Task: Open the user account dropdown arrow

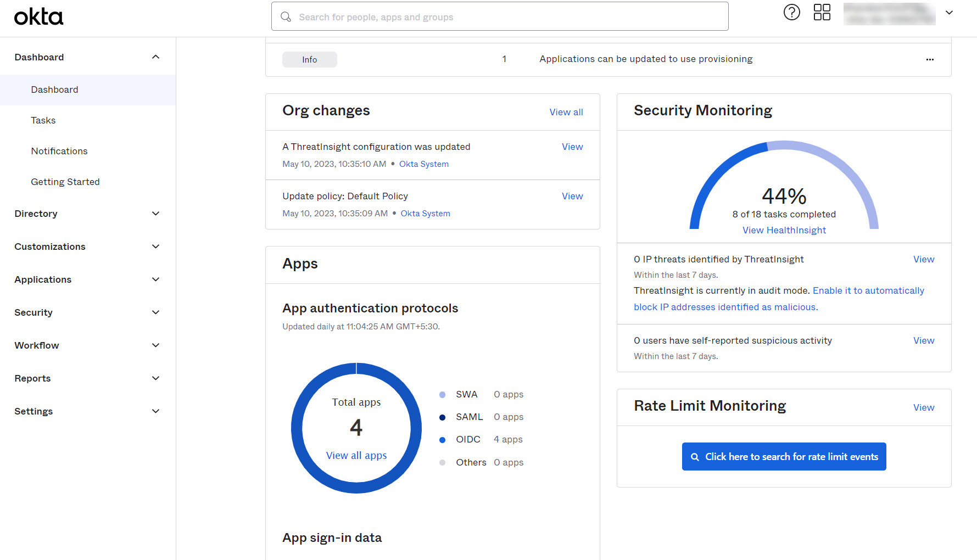Action: pos(948,13)
